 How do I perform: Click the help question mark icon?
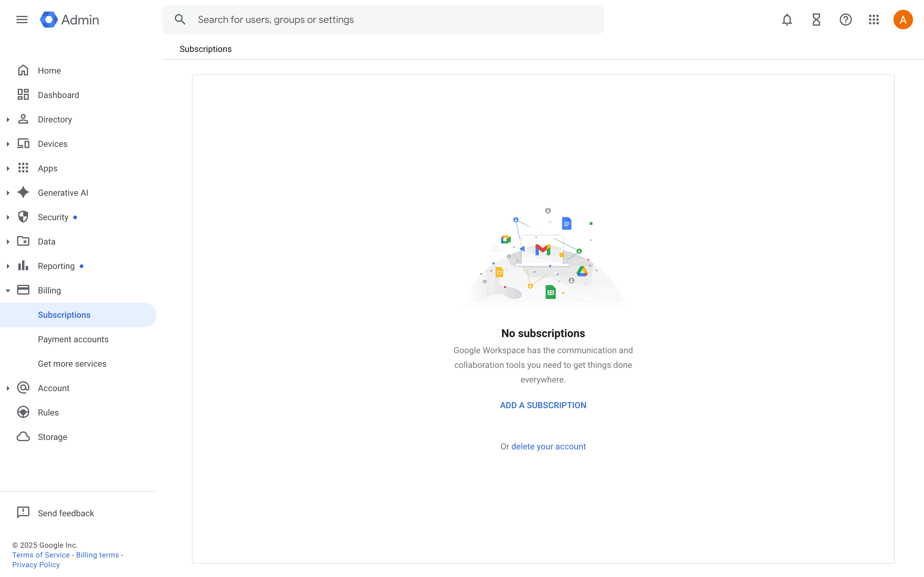tap(845, 20)
